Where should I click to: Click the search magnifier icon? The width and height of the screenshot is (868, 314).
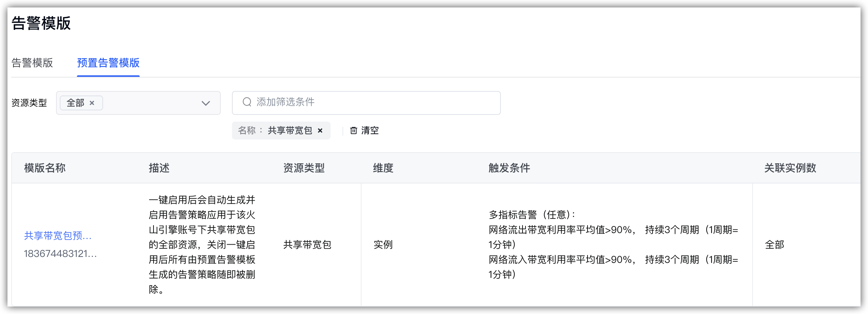[247, 102]
